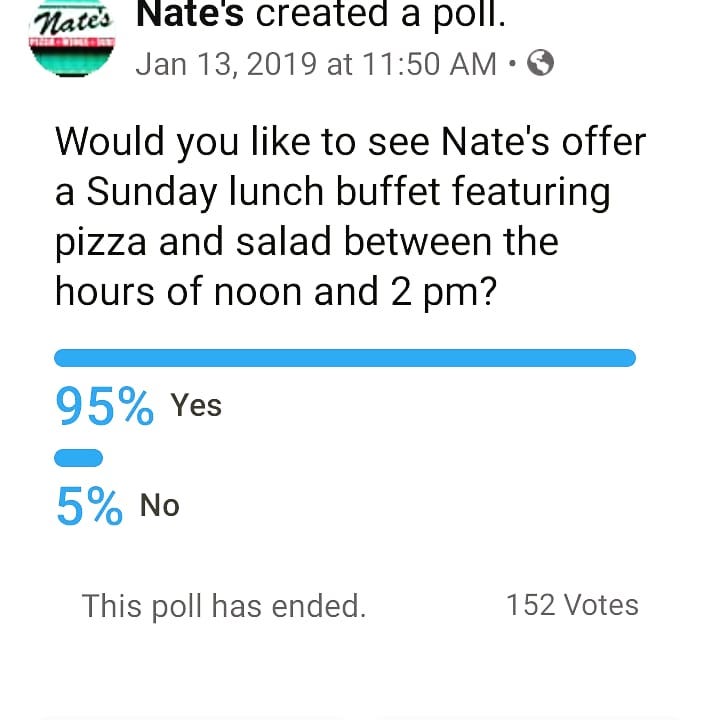Click the "pizza and salad between the" line

click(x=306, y=241)
